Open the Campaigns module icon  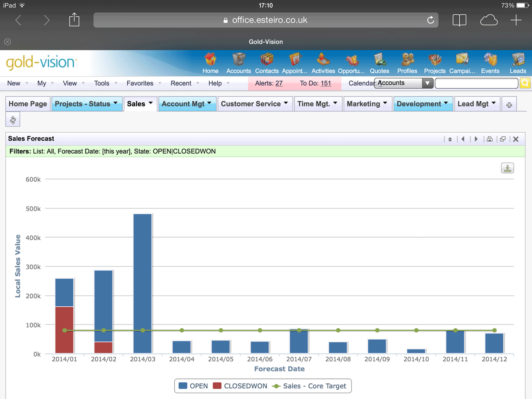pos(462,63)
